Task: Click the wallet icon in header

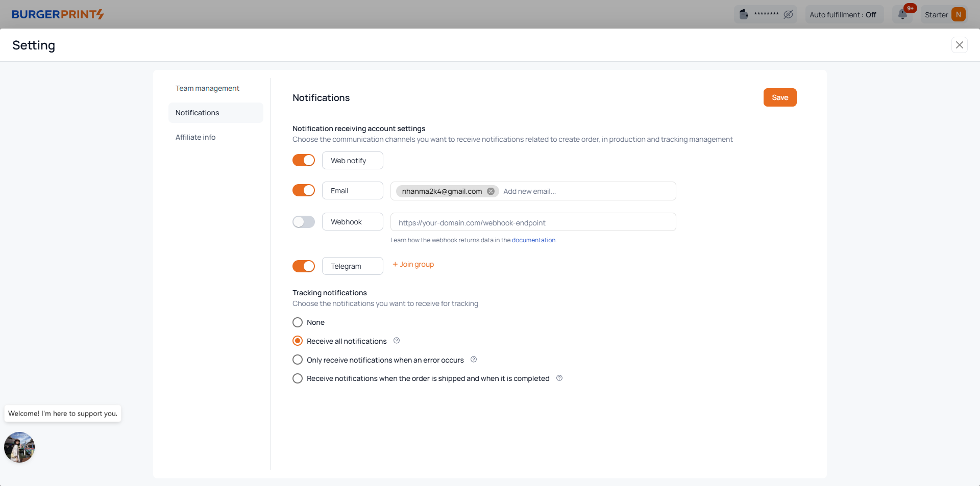Action: 744,14
